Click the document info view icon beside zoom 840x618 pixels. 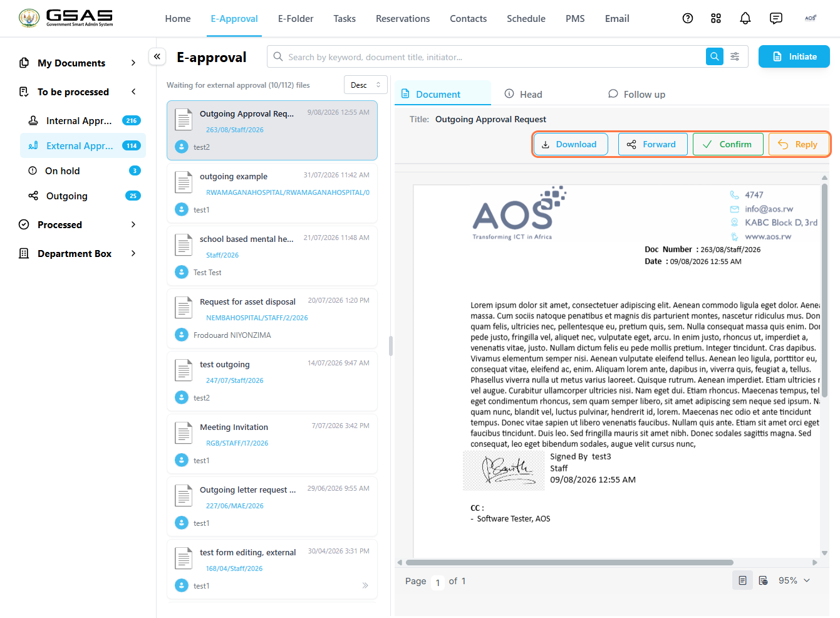coord(763,580)
